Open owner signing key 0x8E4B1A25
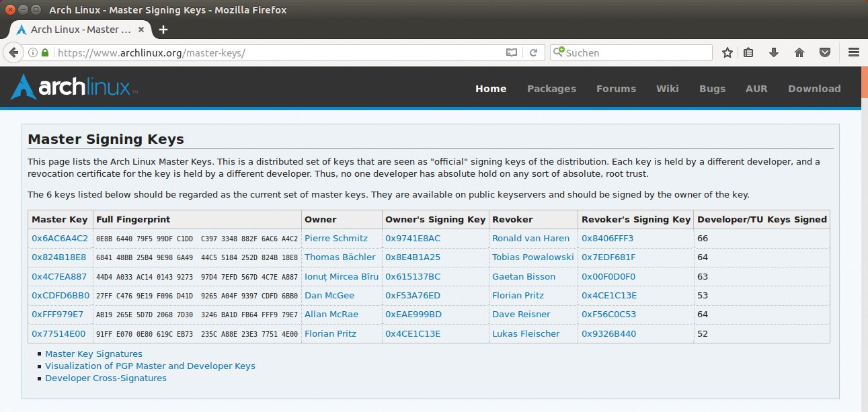The image size is (868, 412). pyautogui.click(x=413, y=257)
